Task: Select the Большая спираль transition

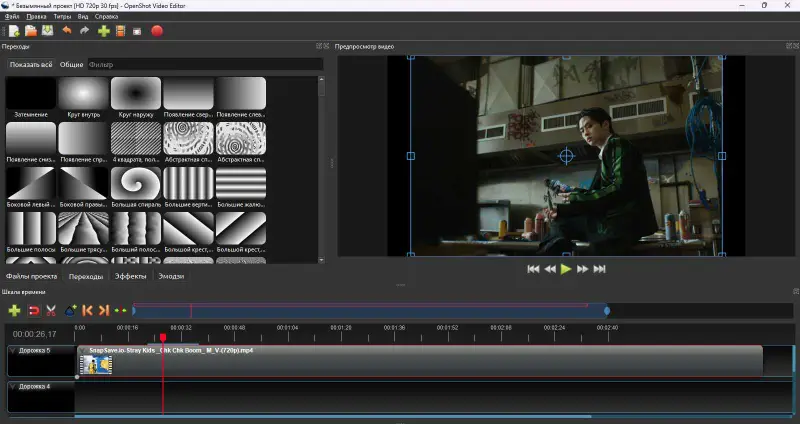Action: (136, 187)
